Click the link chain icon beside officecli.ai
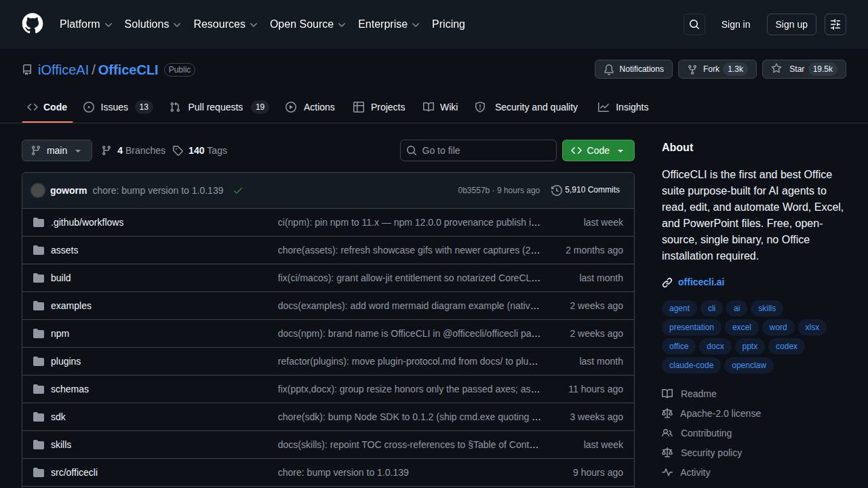The image size is (868, 488). 667,283
